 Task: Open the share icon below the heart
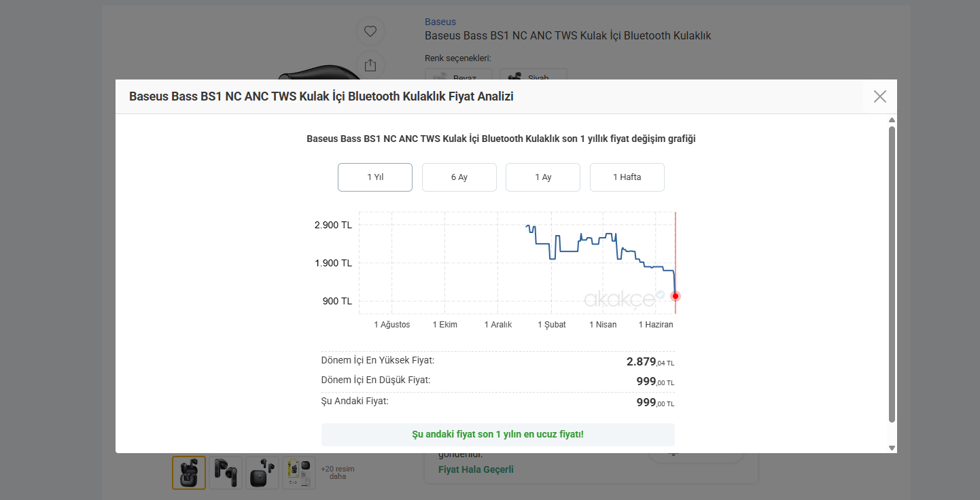click(x=370, y=65)
